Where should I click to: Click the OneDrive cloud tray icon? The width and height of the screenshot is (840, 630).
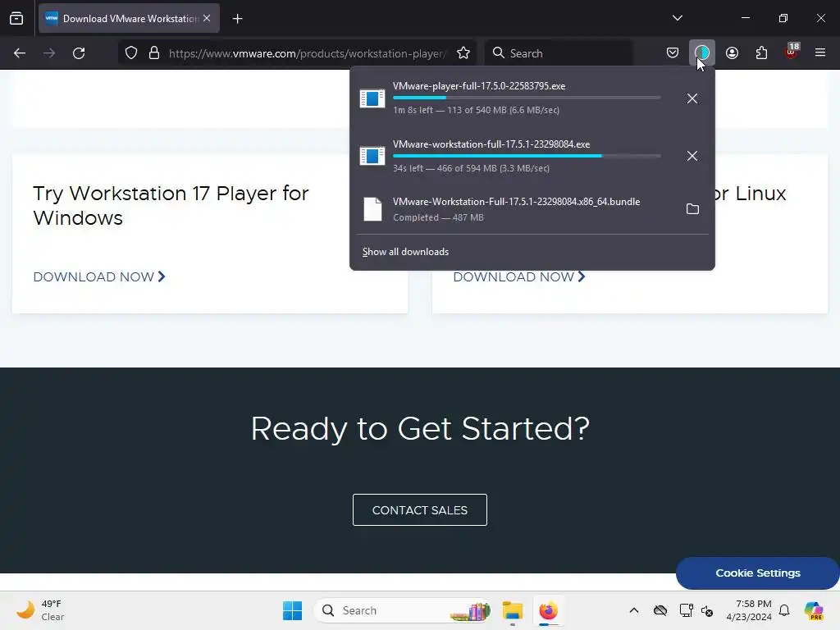660,610
